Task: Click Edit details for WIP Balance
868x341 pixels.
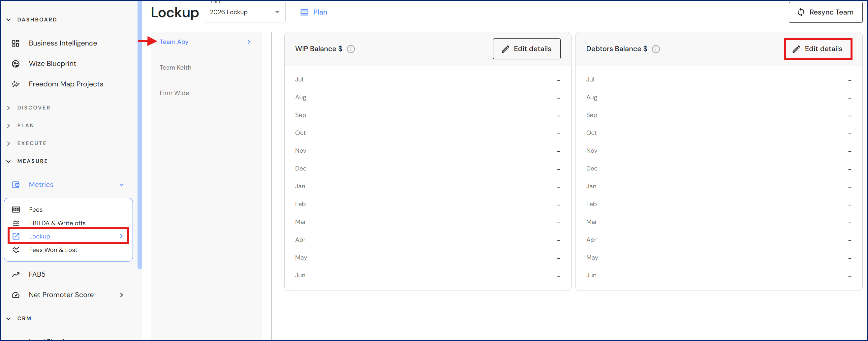Action: pyautogui.click(x=526, y=49)
